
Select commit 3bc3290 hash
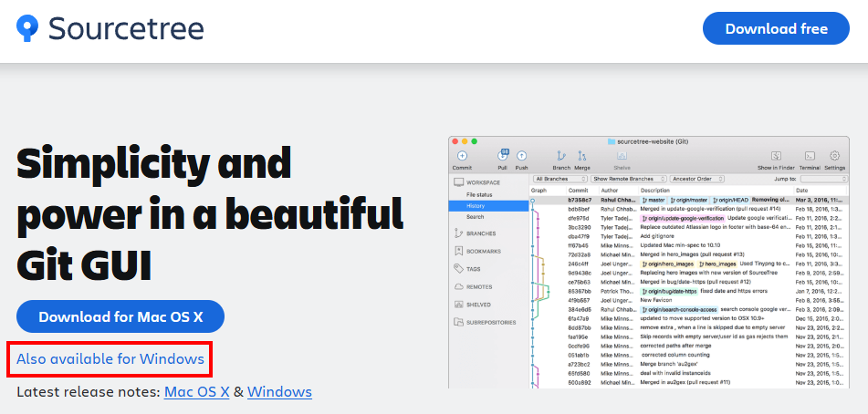tap(579, 227)
